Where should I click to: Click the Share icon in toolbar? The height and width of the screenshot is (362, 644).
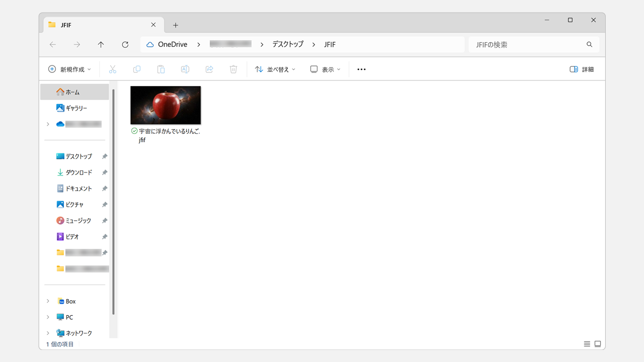coord(209,69)
